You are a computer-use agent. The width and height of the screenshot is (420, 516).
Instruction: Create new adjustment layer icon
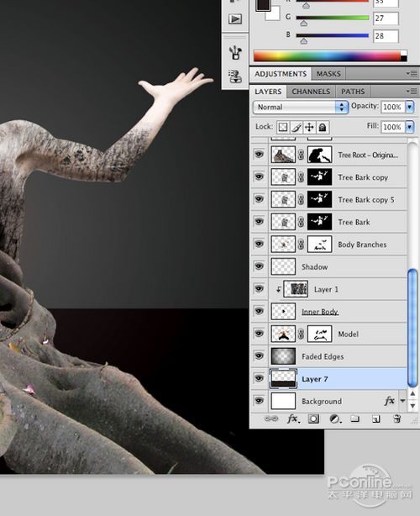[335, 419]
